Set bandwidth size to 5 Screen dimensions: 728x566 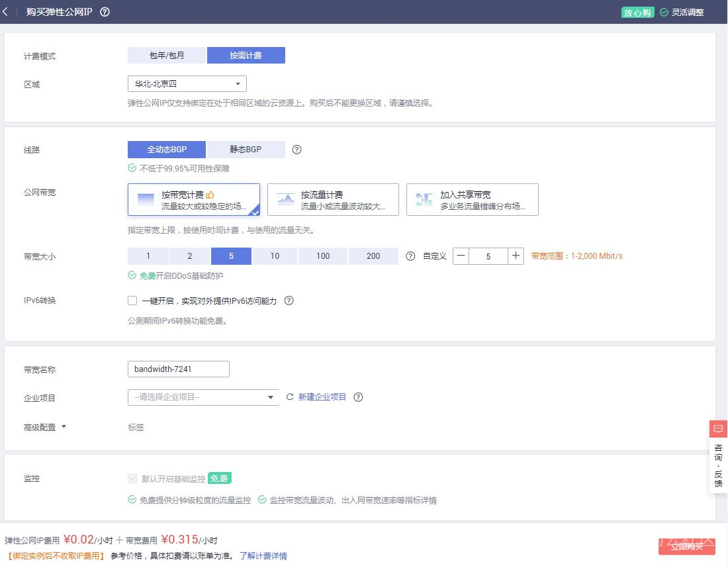click(231, 256)
